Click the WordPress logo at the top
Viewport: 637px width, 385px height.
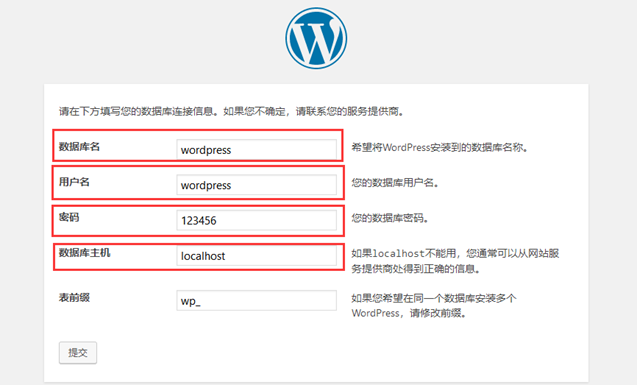316,38
